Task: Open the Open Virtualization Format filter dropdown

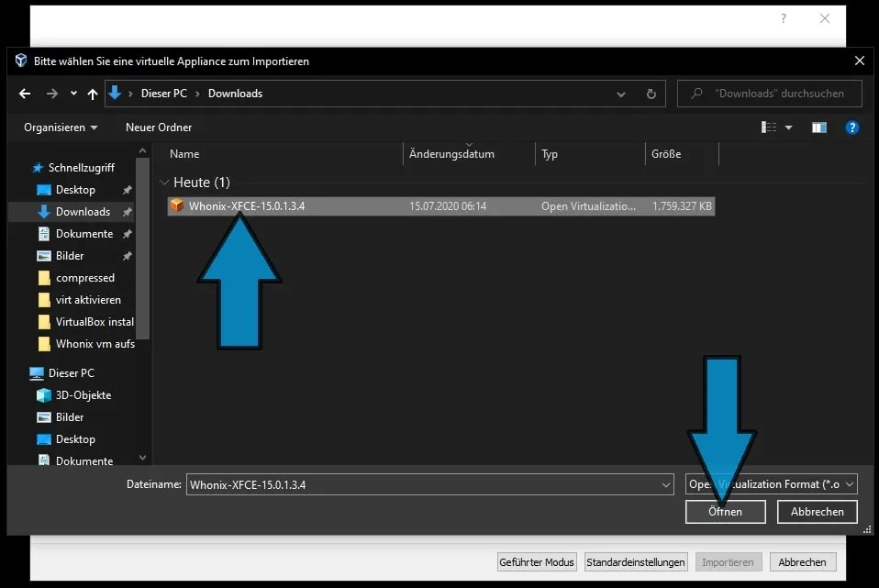Action: point(771,484)
